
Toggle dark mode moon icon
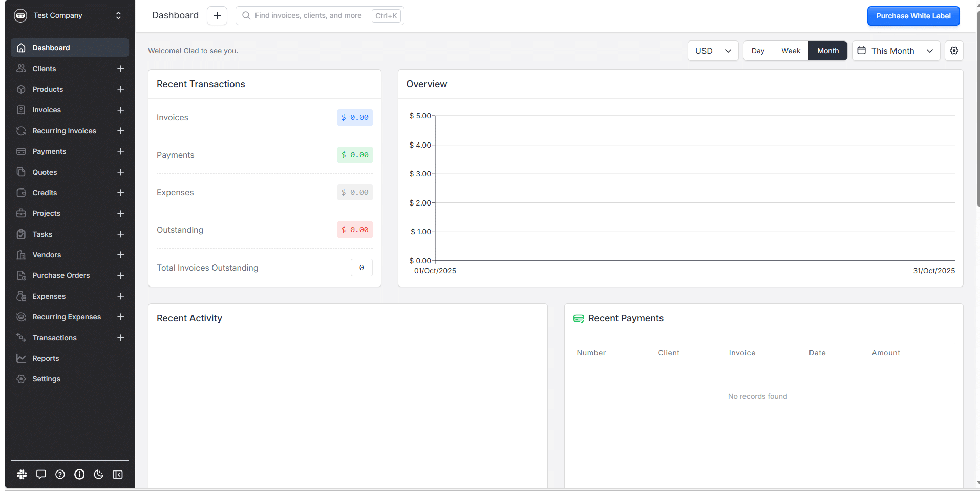point(98,475)
